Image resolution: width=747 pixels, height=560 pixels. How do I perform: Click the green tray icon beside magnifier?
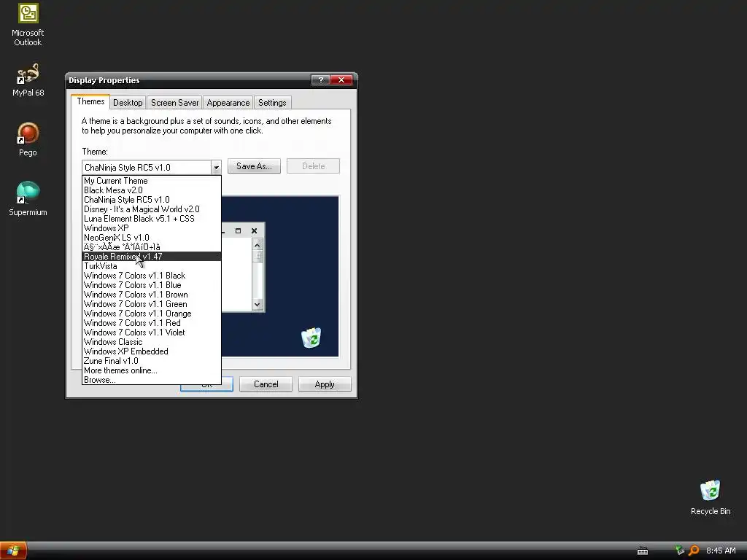680,551
